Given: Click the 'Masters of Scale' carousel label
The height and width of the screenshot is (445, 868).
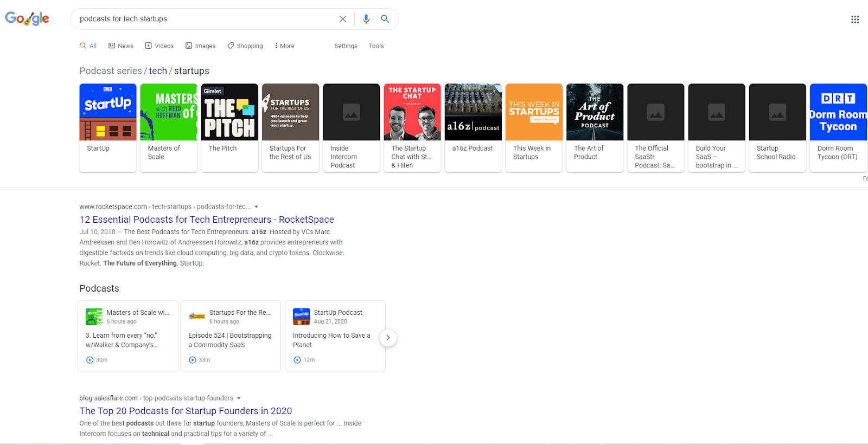Looking at the screenshot, I should [164, 152].
